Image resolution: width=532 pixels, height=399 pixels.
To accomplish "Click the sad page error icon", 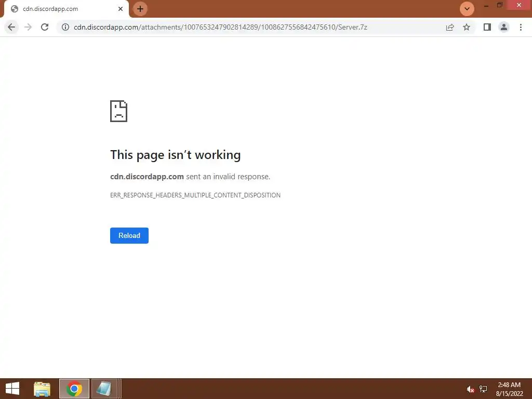I will tap(119, 111).
